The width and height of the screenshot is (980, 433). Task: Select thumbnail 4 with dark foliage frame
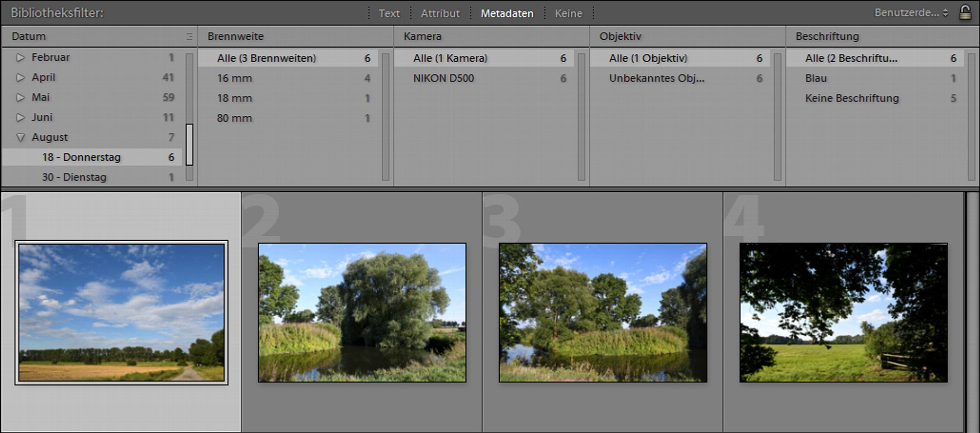pos(843,312)
